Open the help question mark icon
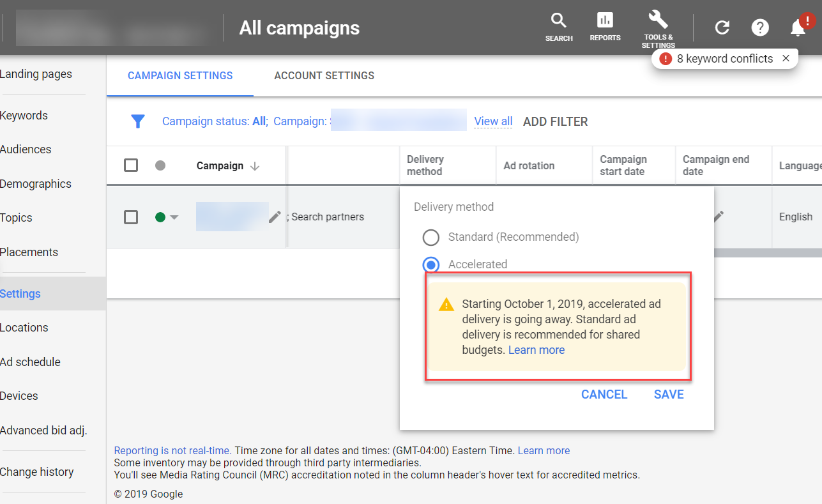Screen dimensions: 822x504 pos(760,27)
